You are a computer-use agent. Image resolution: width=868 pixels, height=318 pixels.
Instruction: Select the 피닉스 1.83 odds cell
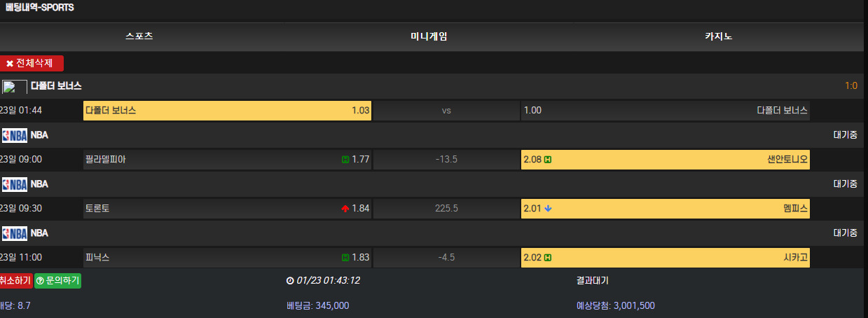click(x=227, y=258)
